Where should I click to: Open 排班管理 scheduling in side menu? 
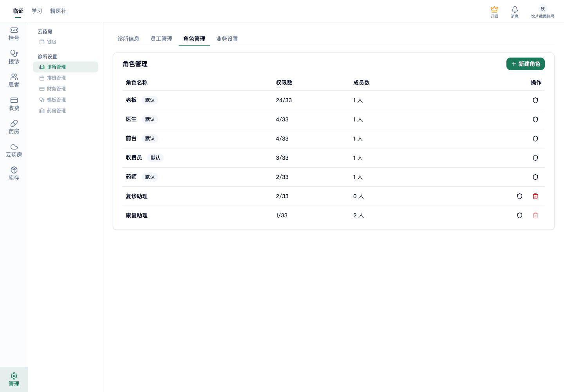coord(65,78)
